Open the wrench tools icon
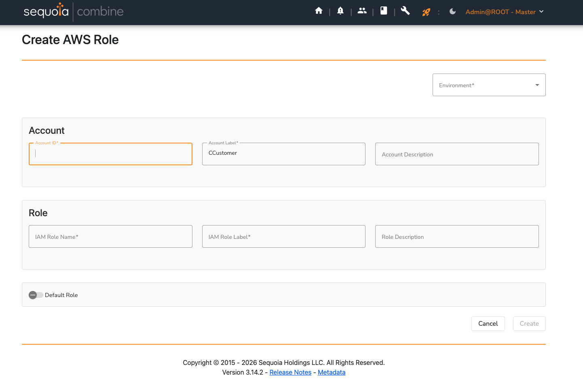This screenshot has width=583, height=392. [405, 11]
